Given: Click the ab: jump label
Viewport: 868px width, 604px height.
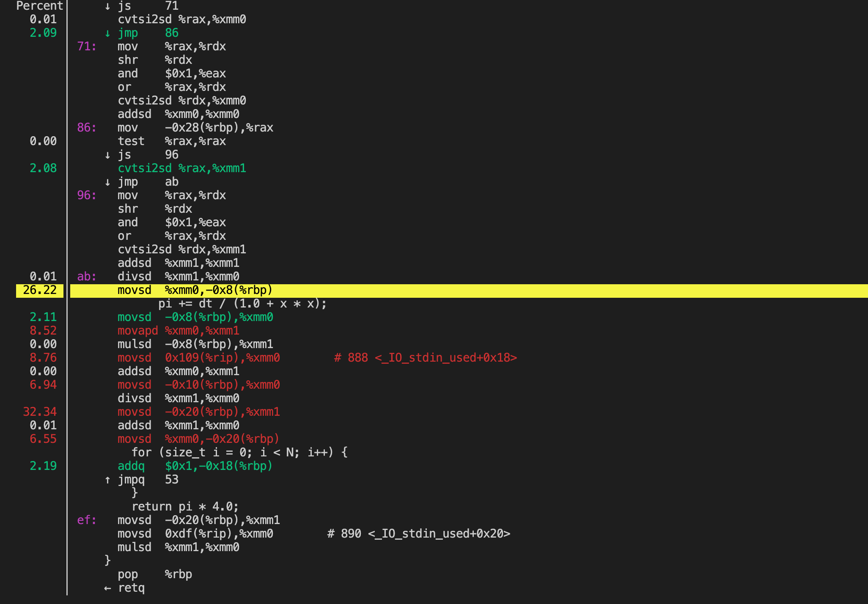Looking at the screenshot, I should [86, 277].
